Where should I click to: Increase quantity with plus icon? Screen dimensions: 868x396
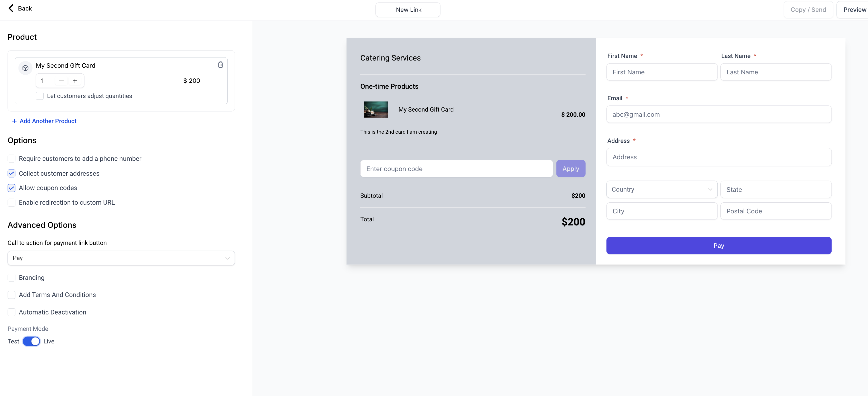click(x=75, y=81)
